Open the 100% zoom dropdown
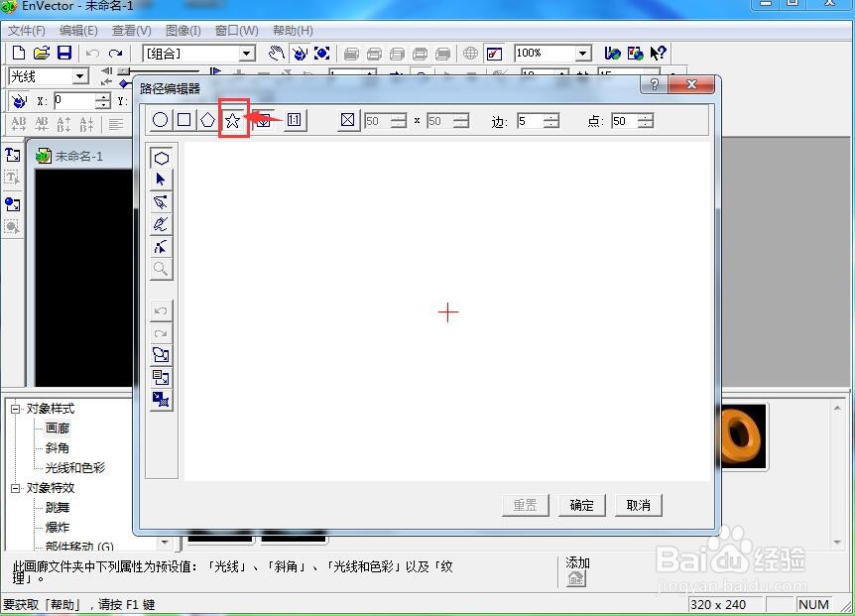 click(x=583, y=54)
